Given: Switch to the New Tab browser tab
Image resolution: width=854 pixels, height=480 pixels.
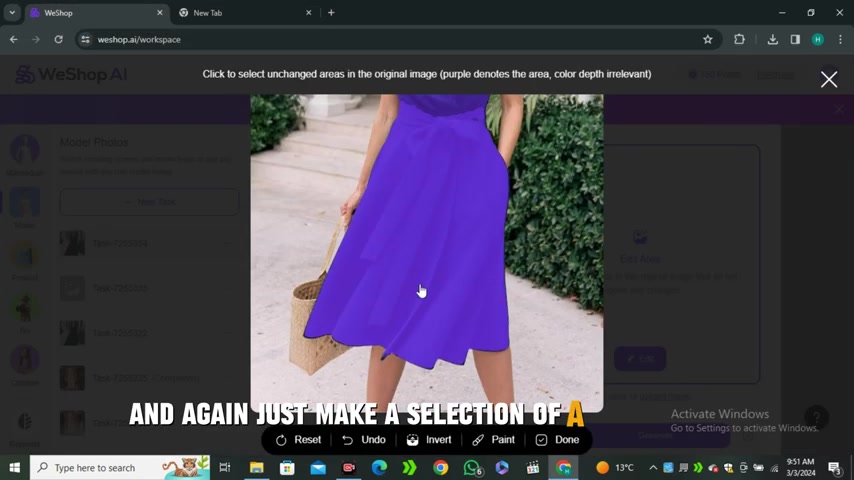Looking at the screenshot, I should (x=245, y=13).
